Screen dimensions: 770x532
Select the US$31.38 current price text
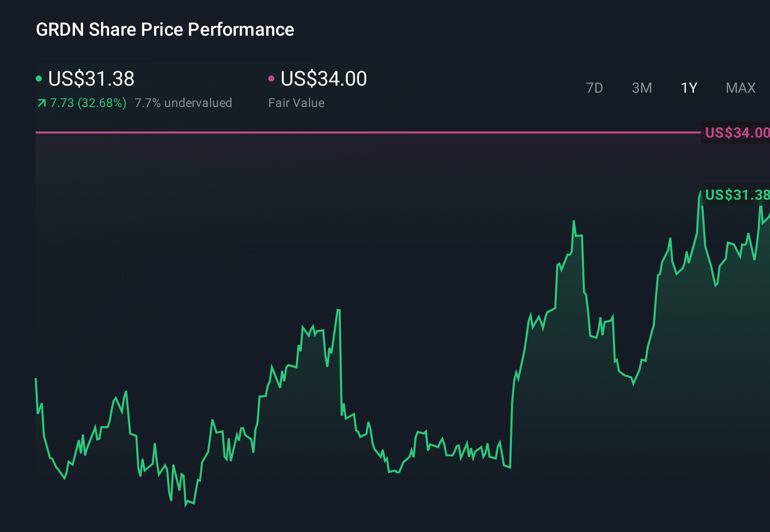pos(91,78)
